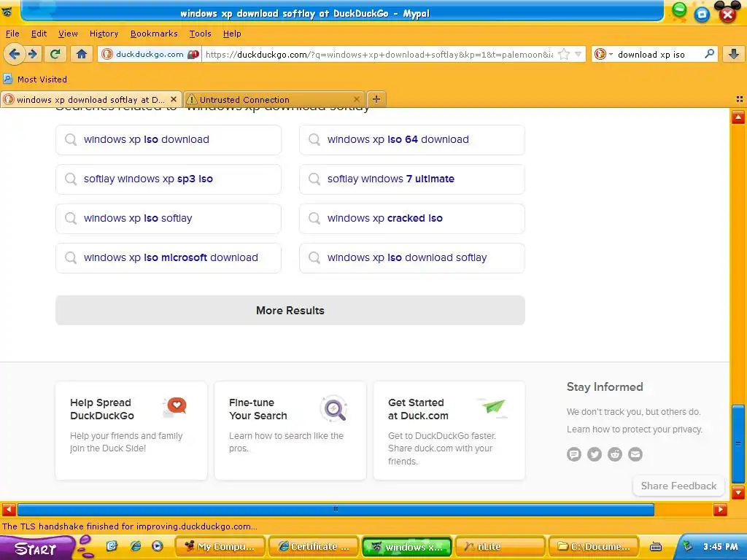Click the keyboard icon in the system tray

point(656,547)
